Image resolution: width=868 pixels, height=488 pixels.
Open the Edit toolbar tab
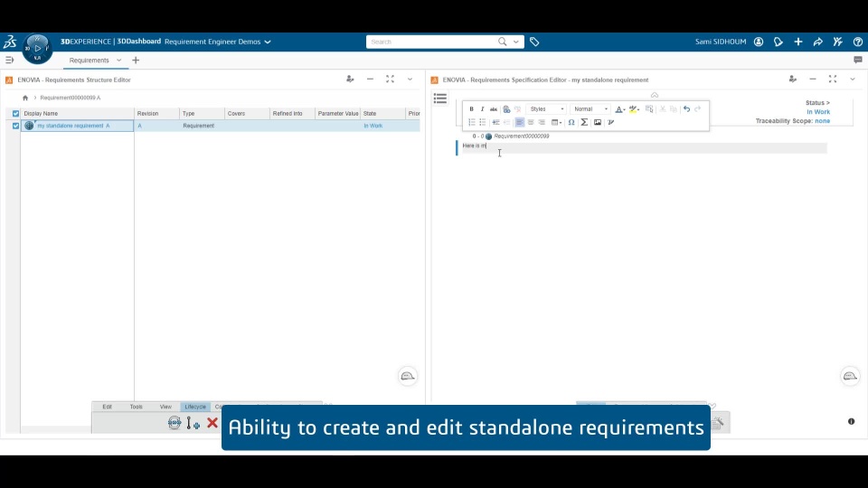tap(107, 407)
